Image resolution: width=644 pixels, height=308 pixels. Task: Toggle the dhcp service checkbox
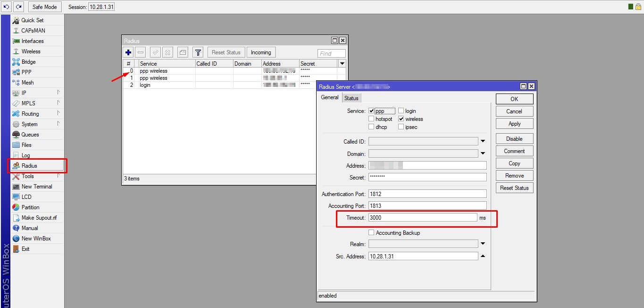(371, 127)
